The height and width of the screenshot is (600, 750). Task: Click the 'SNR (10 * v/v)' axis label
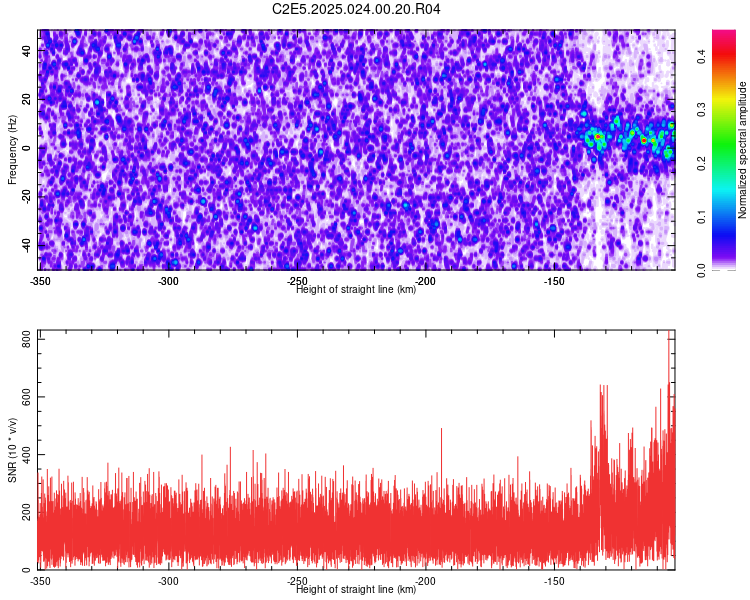12,450
